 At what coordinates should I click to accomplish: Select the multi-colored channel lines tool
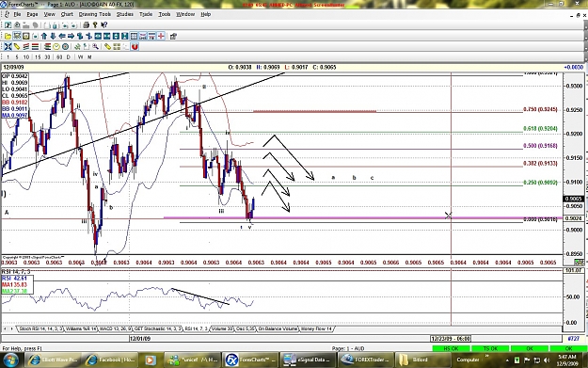pyautogui.click(x=26, y=47)
